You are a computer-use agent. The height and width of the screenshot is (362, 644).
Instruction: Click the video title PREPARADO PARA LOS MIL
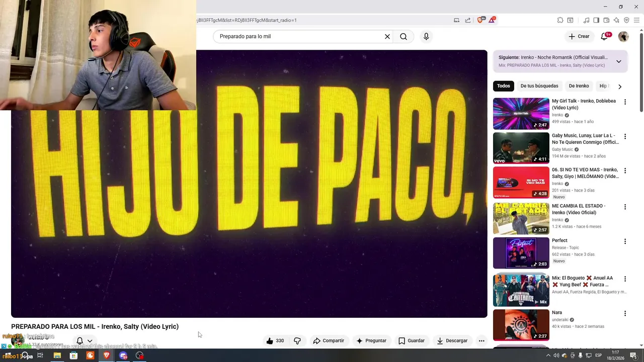pyautogui.click(x=95, y=326)
